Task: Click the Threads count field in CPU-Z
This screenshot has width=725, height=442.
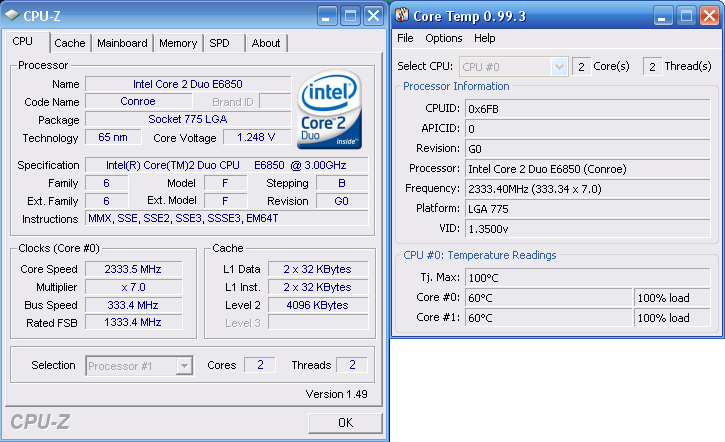Action: click(x=352, y=365)
